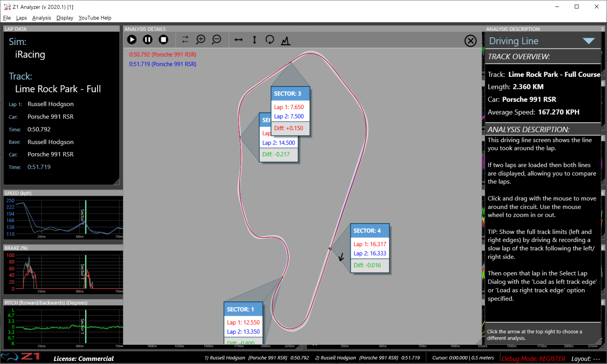Click the Length 2.360 KM track value
The height and width of the screenshot is (364, 607).
(528, 87)
